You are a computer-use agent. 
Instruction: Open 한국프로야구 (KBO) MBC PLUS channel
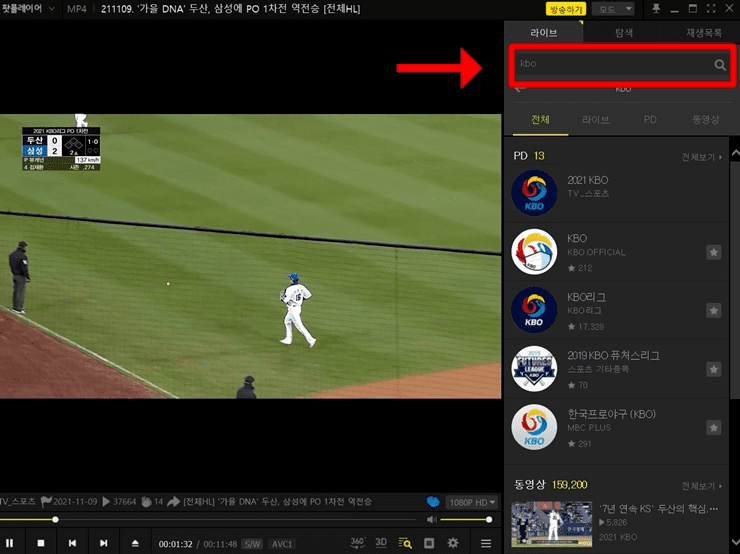[617, 428]
